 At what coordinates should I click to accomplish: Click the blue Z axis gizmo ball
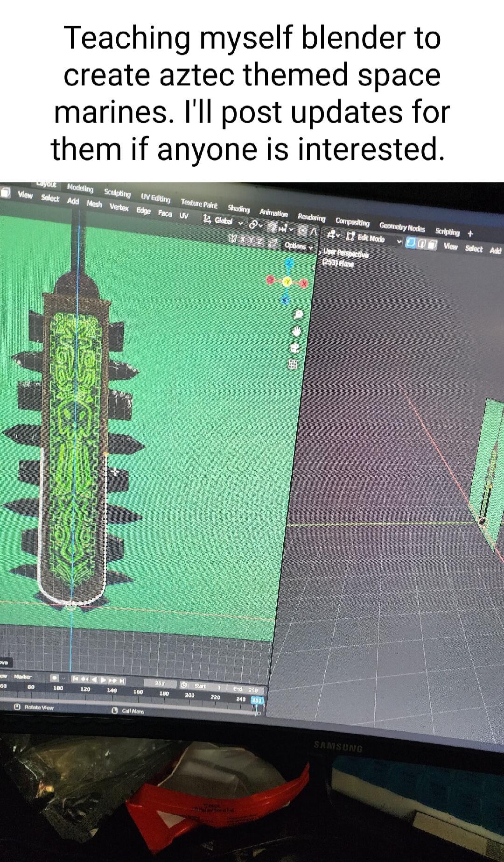[289, 263]
